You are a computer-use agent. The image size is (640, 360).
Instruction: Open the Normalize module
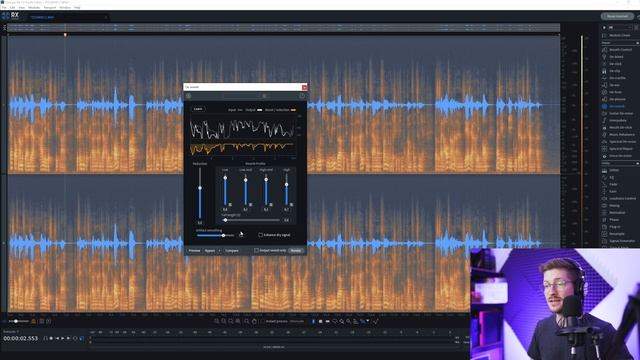click(617, 213)
